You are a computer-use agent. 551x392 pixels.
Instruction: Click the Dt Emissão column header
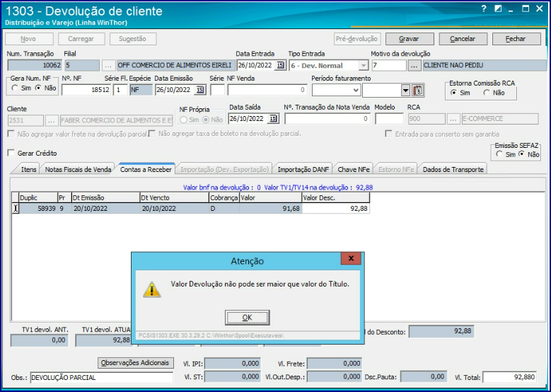click(x=106, y=197)
